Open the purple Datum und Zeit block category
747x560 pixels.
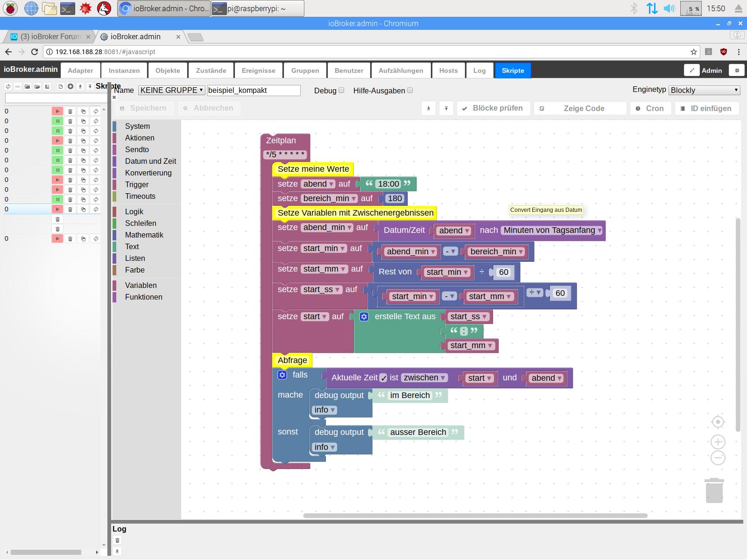pos(150,161)
